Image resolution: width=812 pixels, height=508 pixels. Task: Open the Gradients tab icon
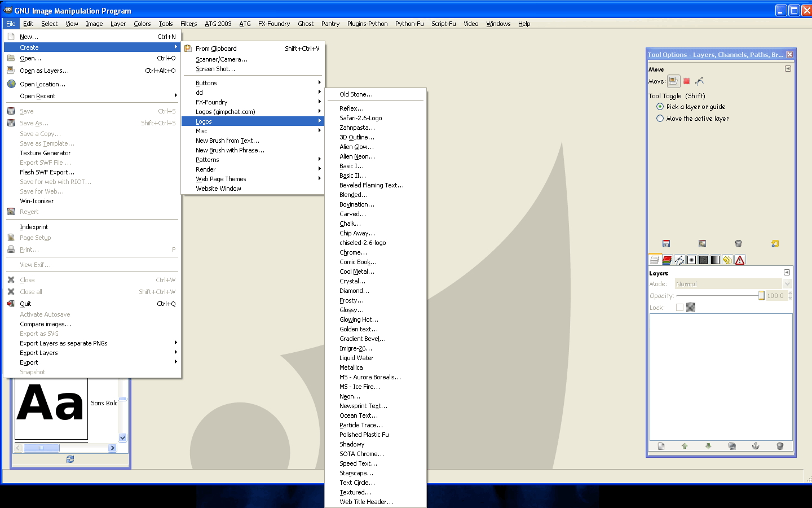[715, 260]
